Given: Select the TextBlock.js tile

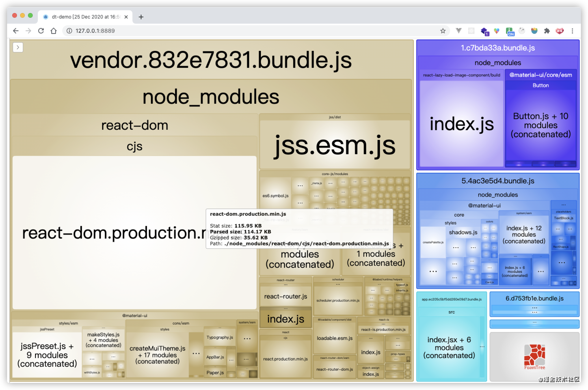Looking at the screenshot, I should tap(563, 218).
